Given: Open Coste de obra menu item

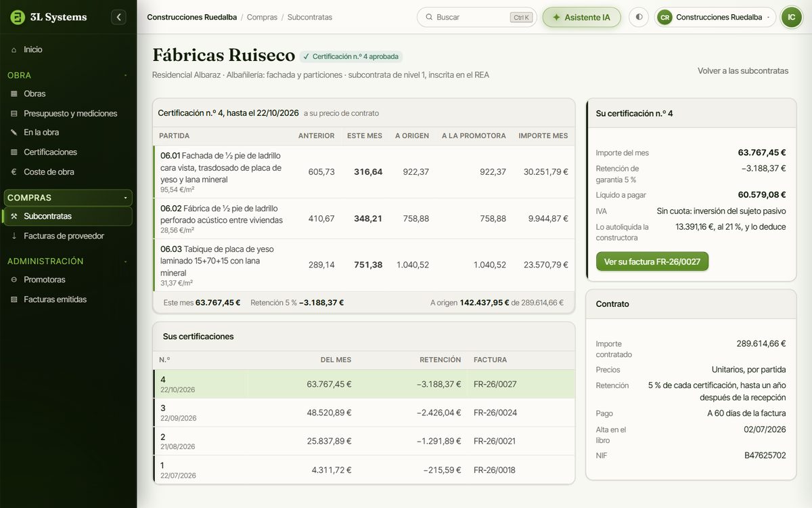Looking at the screenshot, I should (x=68, y=172).
